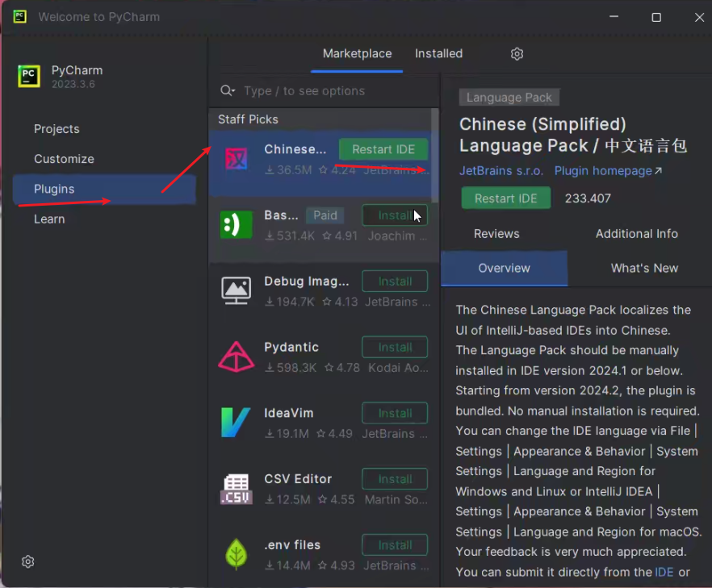Click the PyCharm 2023.3.6 version label

[x=73, y=84]
